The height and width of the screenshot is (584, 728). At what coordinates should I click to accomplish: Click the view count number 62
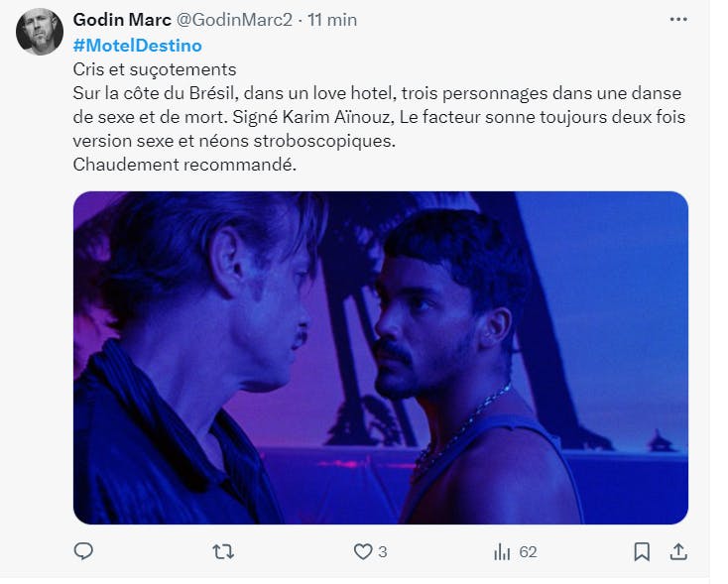[x=528, y=552]
